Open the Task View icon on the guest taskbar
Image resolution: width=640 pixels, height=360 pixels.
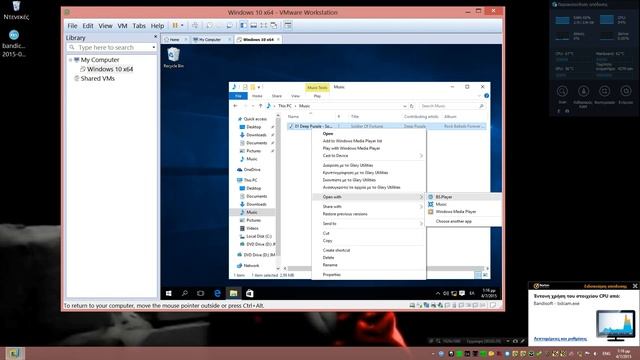pos(200,293)
